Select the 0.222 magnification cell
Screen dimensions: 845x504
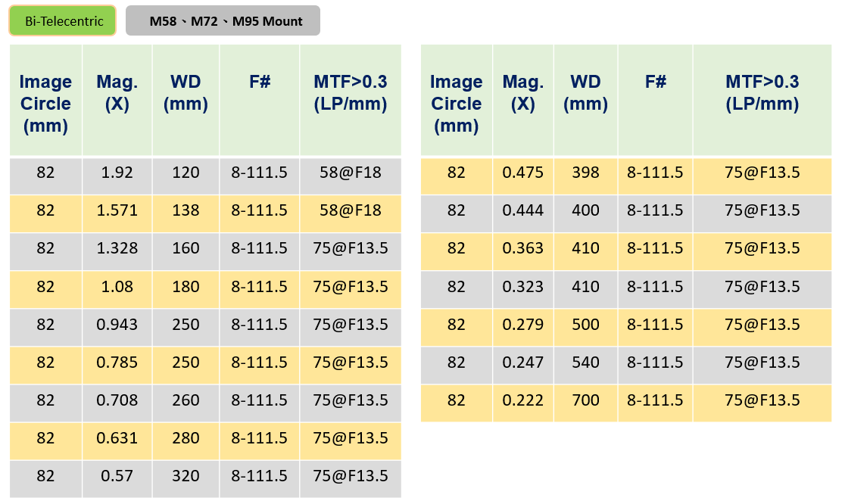pos(522,400)
